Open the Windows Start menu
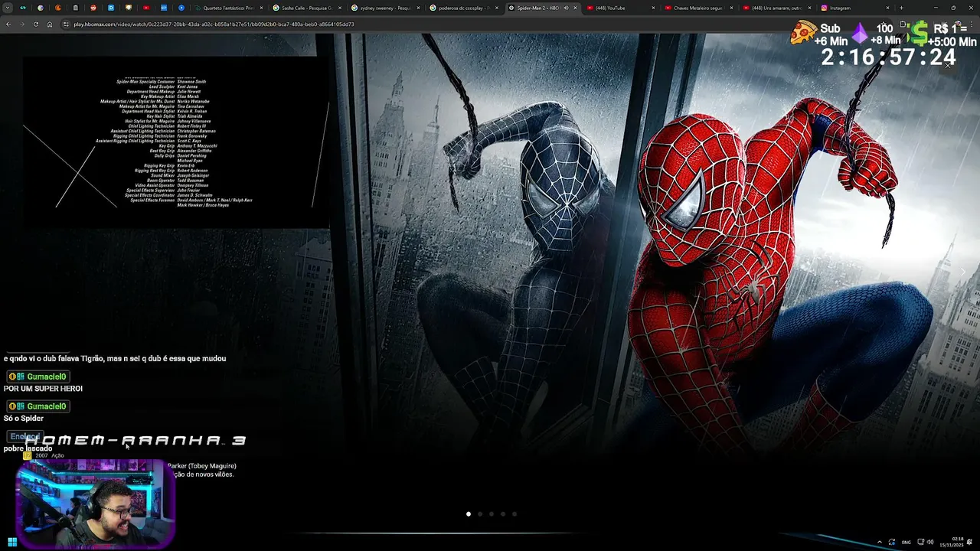The width and height of the screenshot is (980, 551). click(12, 542)
